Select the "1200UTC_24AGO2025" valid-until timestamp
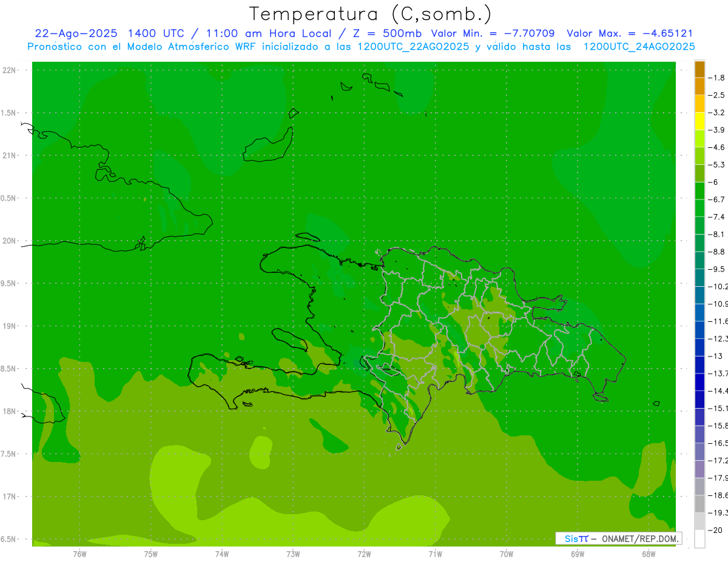The image size is (728, 562). point(639,47)
